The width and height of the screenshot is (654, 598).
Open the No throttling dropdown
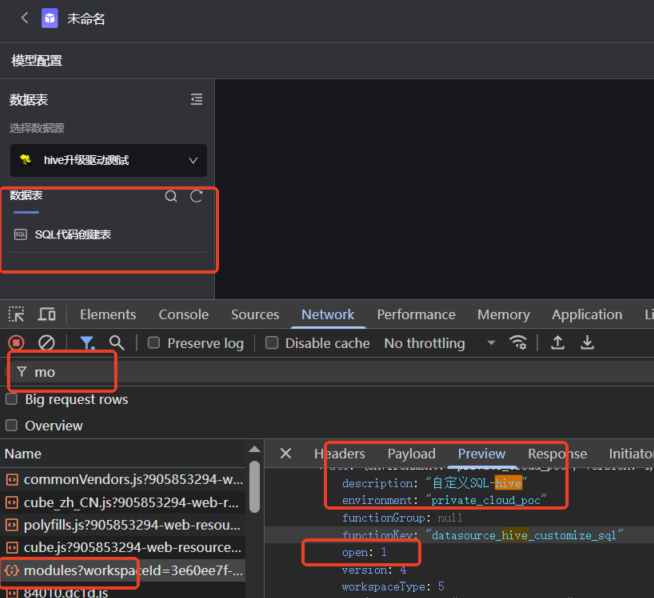tap(440, 343)
